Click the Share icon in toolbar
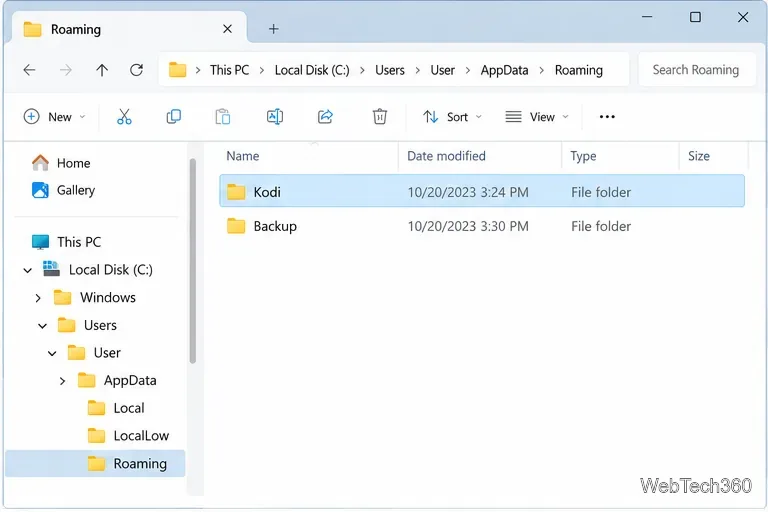Image resolution: width=768 pixels, height=512 pixels. [x=325, y=117]
